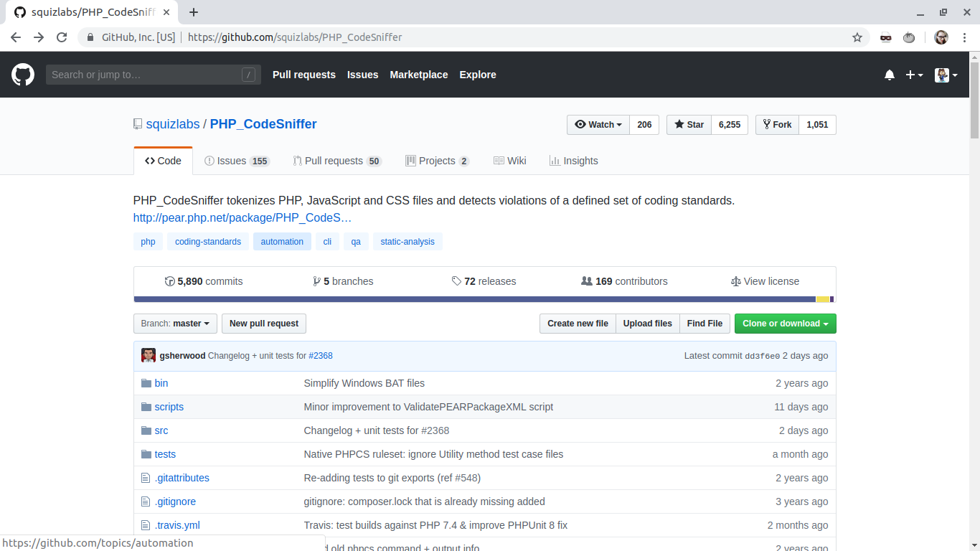Open the plus create-new dropdown

coord(914,75)
